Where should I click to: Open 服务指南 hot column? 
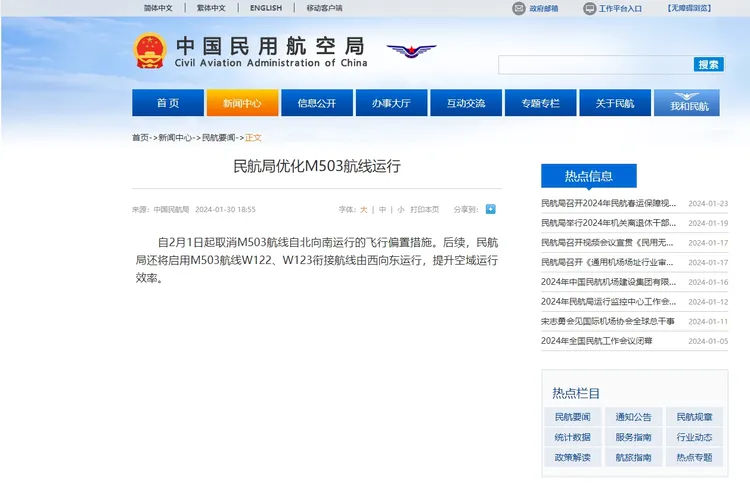point(633,437)
